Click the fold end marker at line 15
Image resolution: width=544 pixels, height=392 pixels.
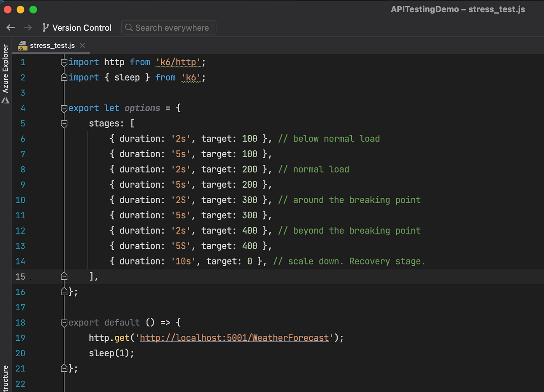click(x=64, y=277)
